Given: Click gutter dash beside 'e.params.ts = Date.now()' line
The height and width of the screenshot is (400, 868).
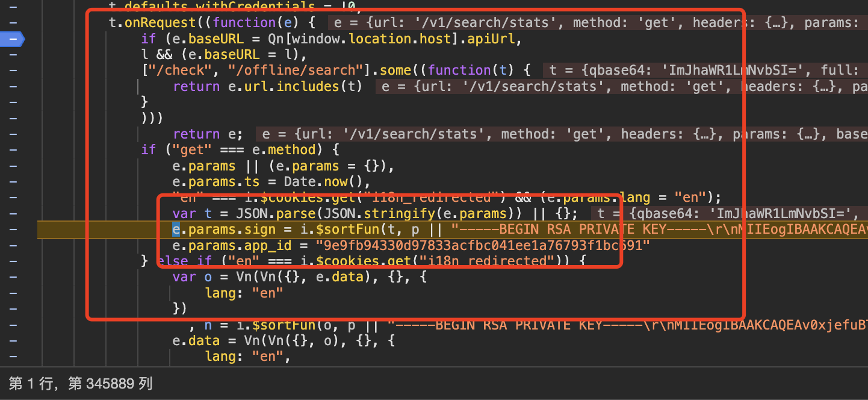Looking at the screenshot, I should (13, 182).
